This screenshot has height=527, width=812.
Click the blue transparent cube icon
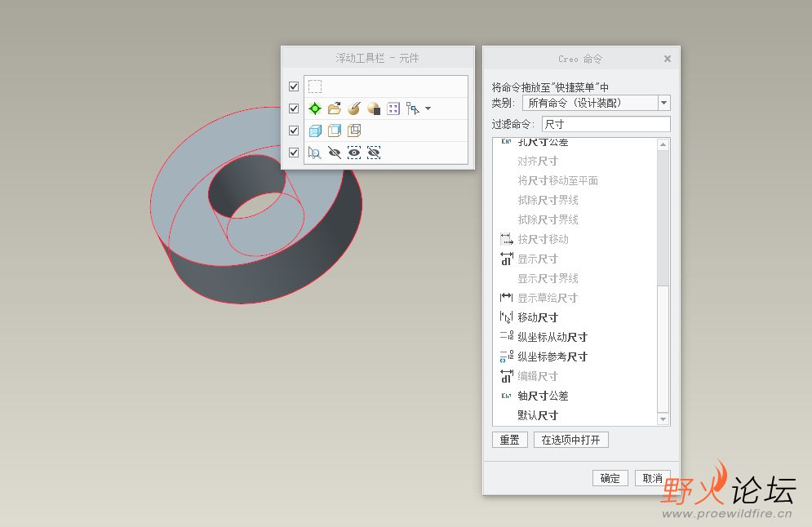(x=315, y=131)
